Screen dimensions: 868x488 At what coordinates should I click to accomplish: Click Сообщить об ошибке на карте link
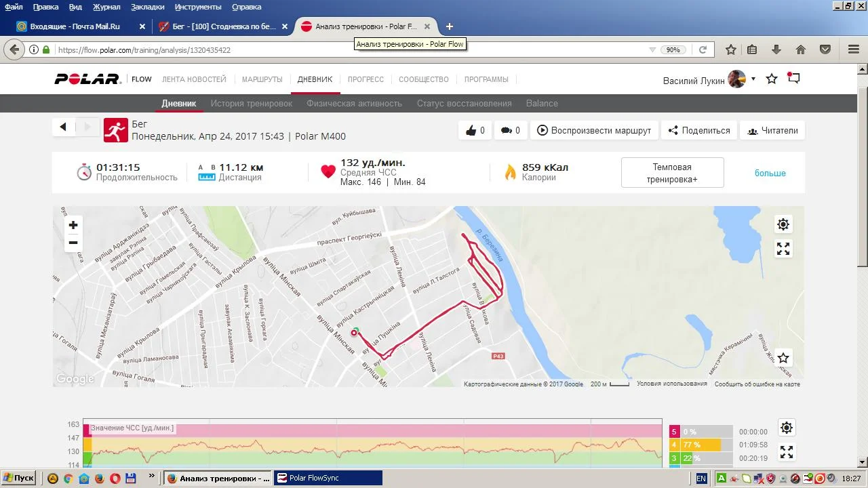757,384
